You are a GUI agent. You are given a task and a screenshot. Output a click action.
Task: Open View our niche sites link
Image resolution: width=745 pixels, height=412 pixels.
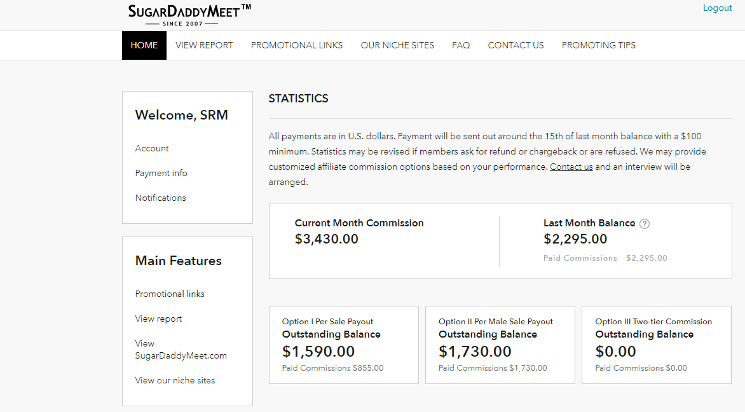tap(174, 380)
